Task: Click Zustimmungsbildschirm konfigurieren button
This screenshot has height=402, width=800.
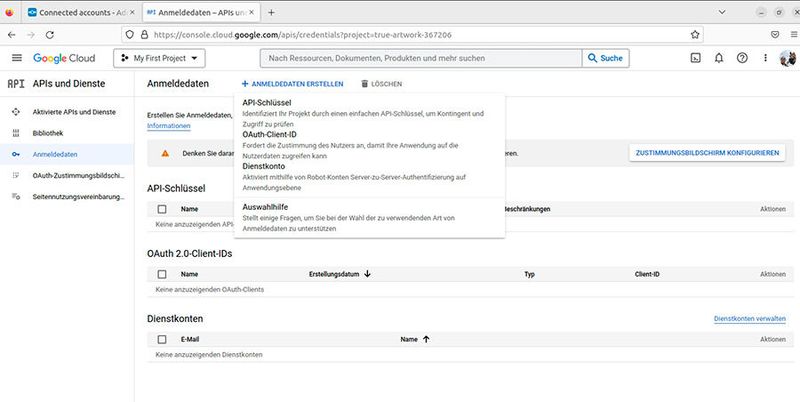Action: click(707, 153)
